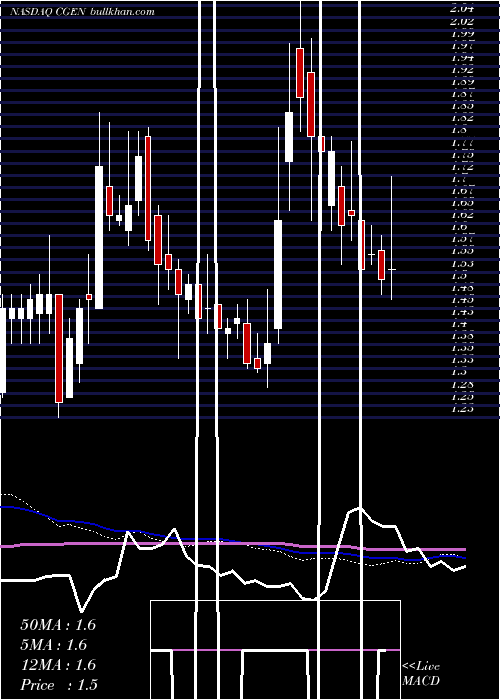Click the 1.99 price axis label
The height and width of the screenshot is (700, 500).
(462, 33)
